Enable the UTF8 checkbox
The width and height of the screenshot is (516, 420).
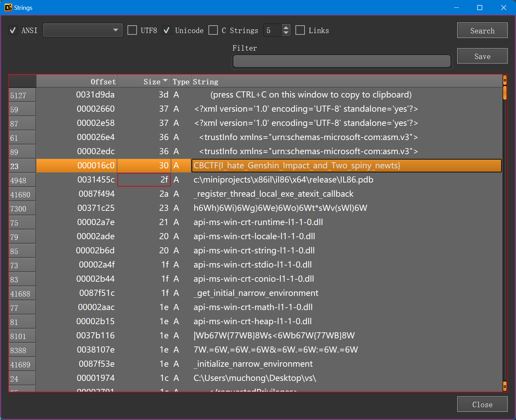(x=132, y=30)
